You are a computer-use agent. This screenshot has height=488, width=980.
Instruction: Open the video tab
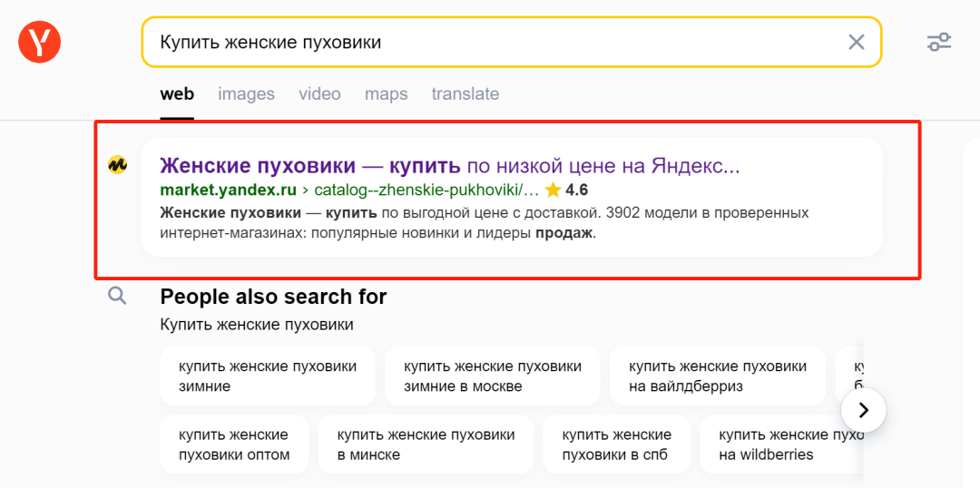[x=319, y=94]
